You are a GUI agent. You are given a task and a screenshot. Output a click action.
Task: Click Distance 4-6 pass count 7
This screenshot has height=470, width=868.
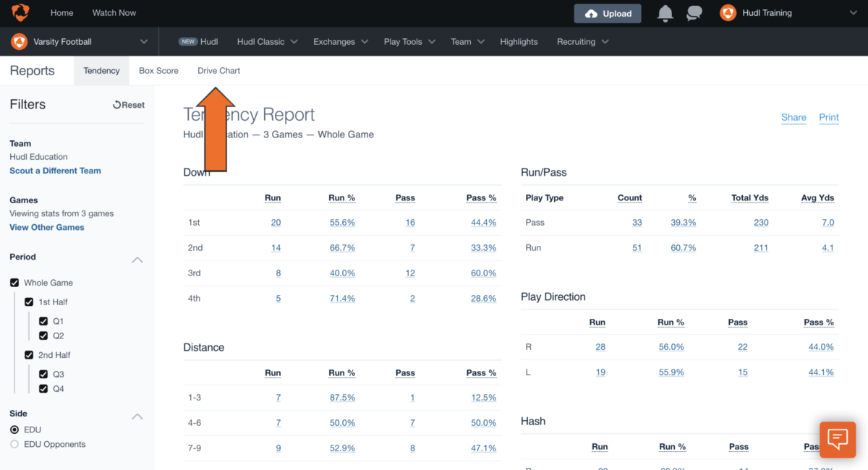412,423
